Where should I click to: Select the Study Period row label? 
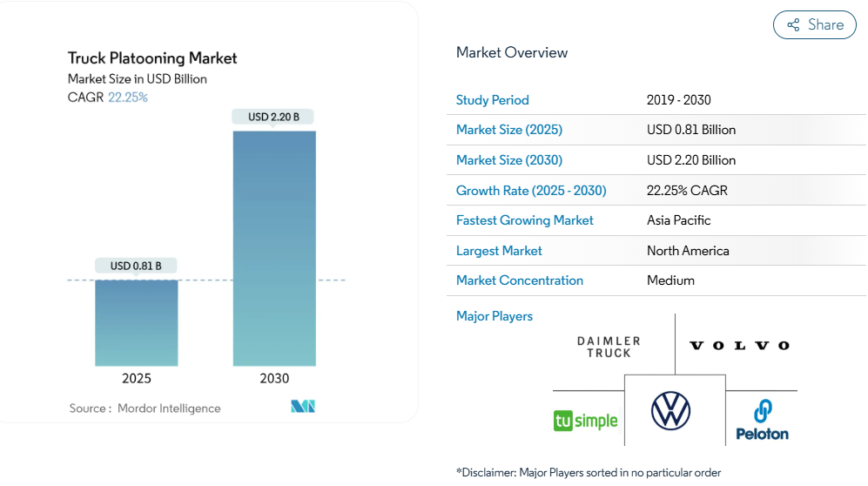point(492,100)
